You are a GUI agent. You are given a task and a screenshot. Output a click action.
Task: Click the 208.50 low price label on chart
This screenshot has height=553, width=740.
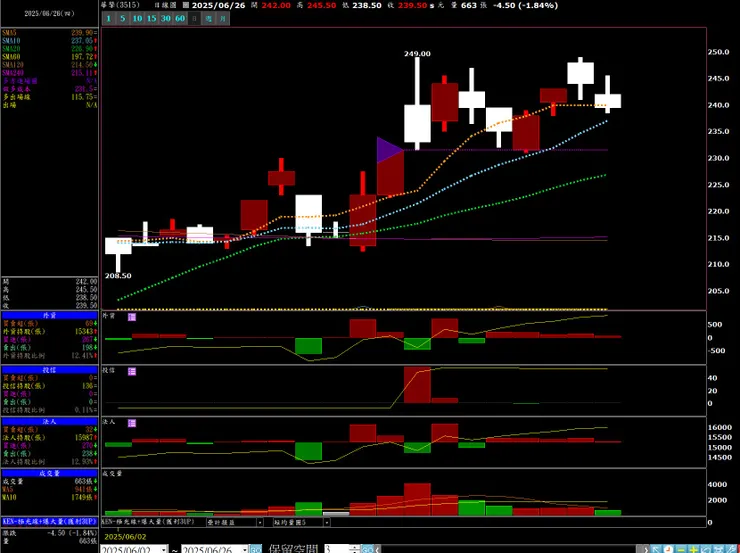tap(118, 276)
